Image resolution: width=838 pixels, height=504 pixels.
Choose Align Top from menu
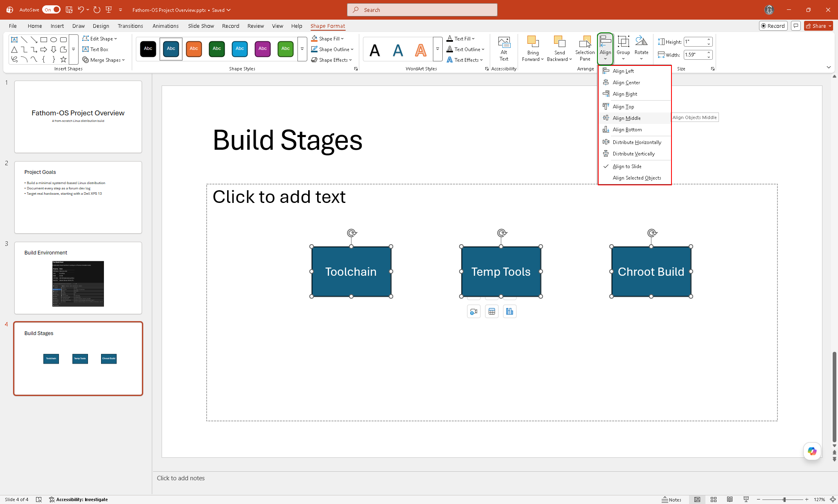634,107
